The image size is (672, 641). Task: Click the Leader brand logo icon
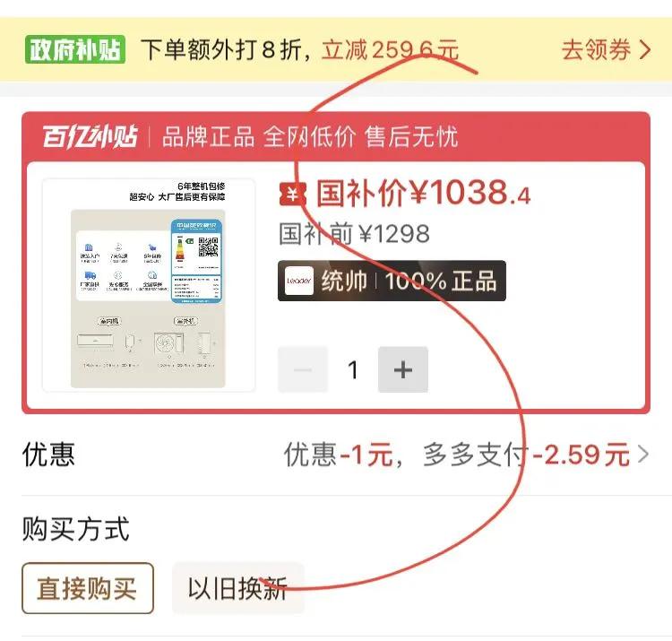click(x=298, y=281)
